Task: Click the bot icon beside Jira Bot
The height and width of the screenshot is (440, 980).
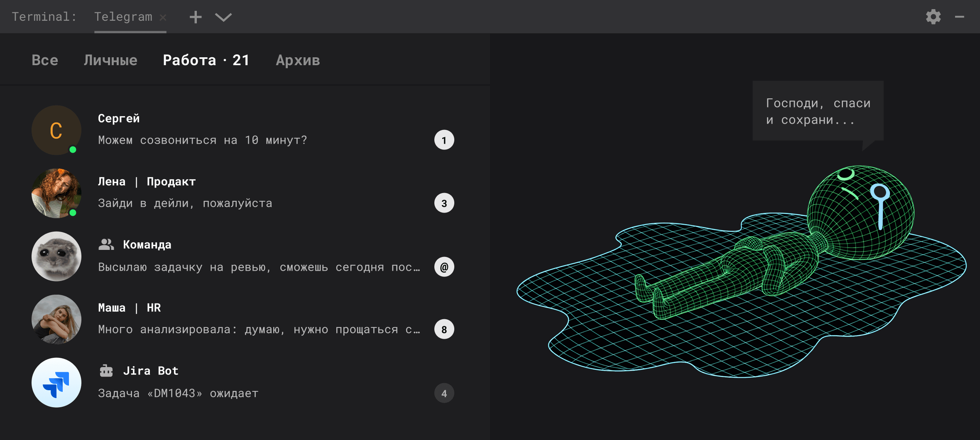Action: click(x=106, y=371)
